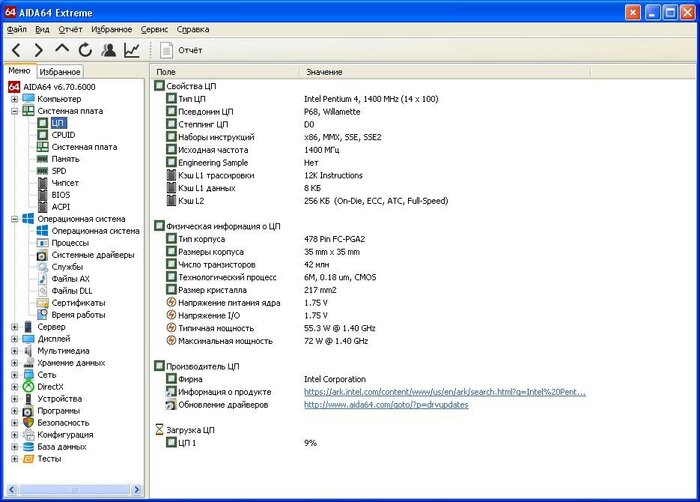Image resolution: width=700 pixels, height=502 pixels.
Task: Click the Back navigation arrow in toolbar
Action: coord(17,50)
